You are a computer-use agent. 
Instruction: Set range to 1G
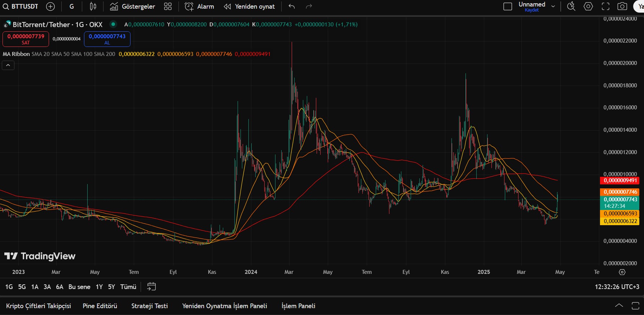click(9, 287)
